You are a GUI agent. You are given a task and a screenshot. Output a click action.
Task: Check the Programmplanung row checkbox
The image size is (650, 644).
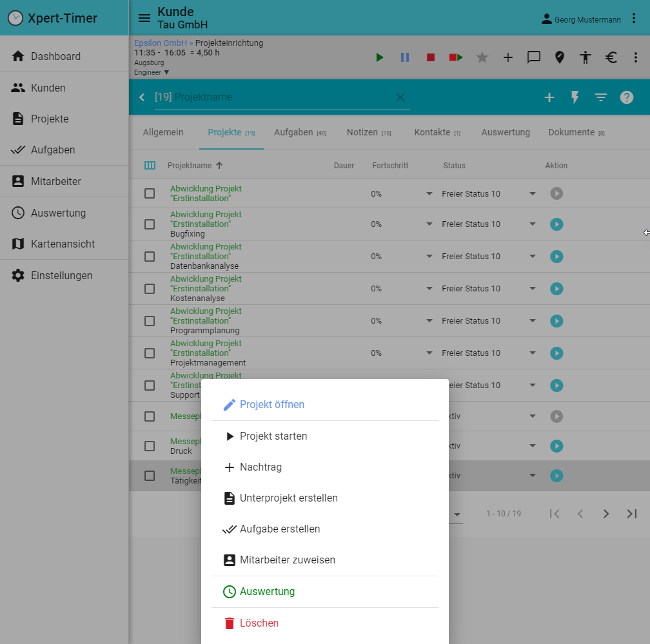(x=150, y=321)
